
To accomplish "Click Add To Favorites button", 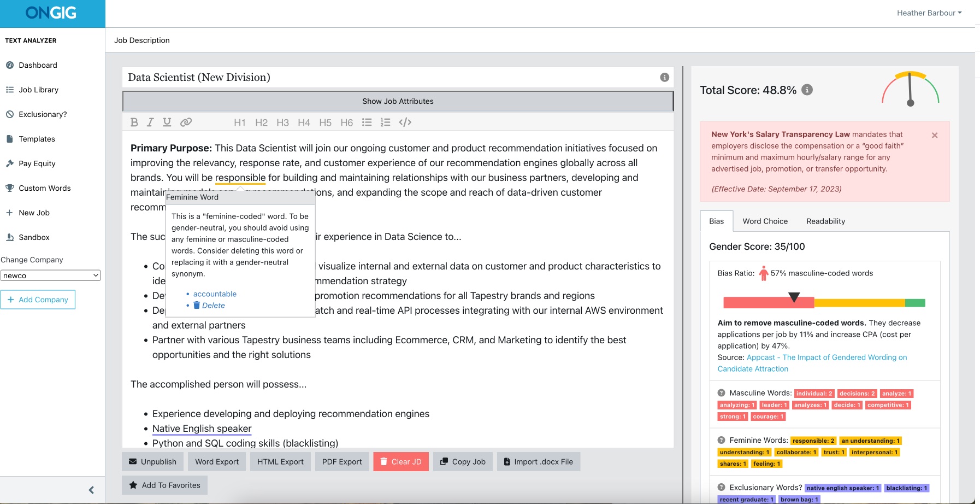I will 164,485.
